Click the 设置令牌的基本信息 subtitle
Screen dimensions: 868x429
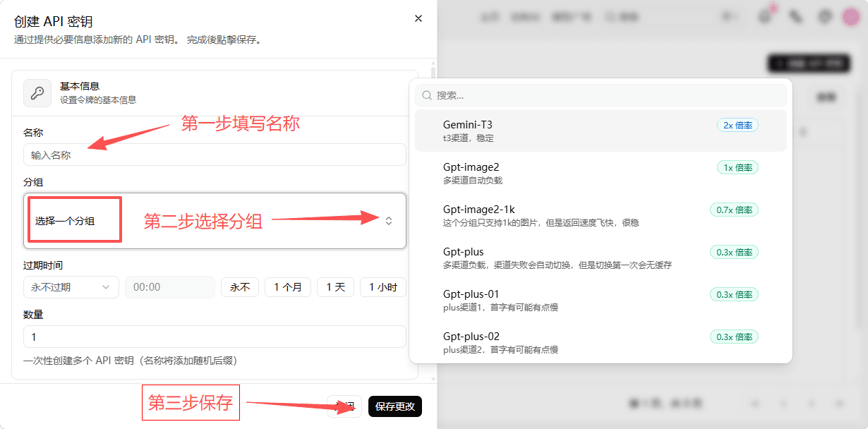[98, 100]
